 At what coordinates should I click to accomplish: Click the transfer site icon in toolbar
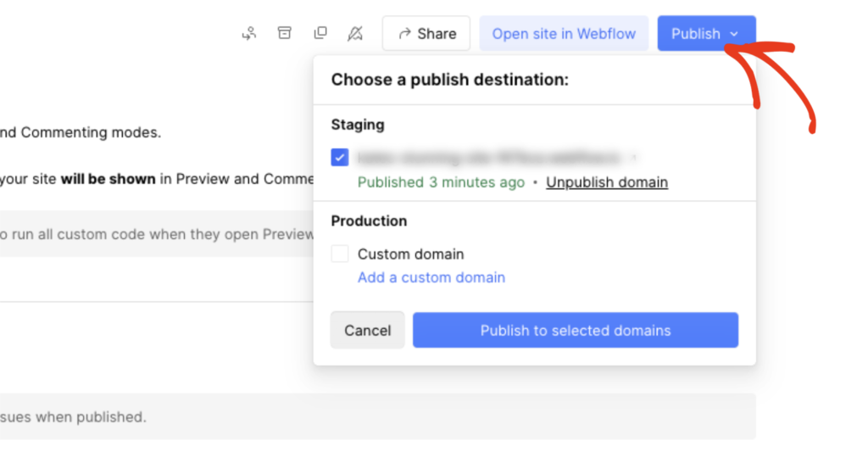[249, 34]
